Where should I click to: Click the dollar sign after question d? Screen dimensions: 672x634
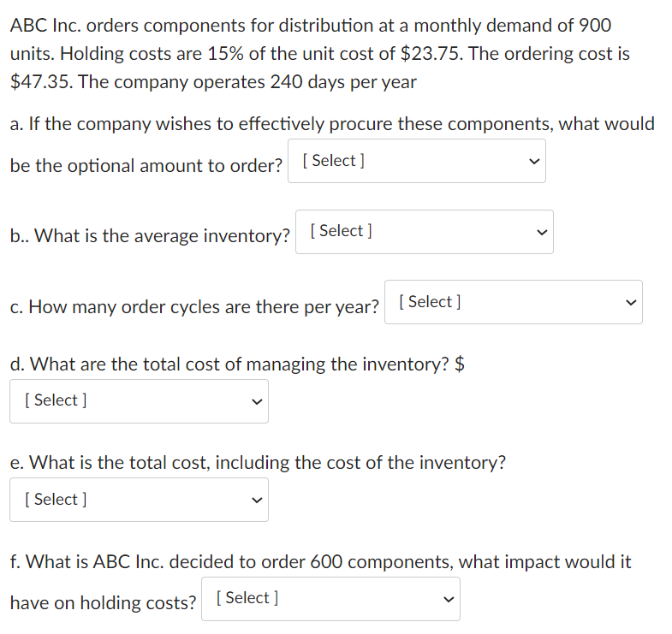click(x=459, y=364)
